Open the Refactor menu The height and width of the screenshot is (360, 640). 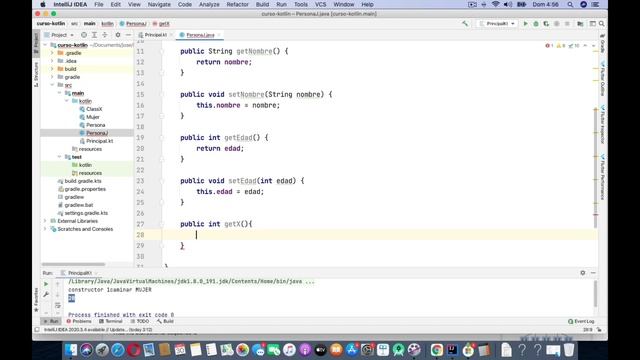(238, 4)
